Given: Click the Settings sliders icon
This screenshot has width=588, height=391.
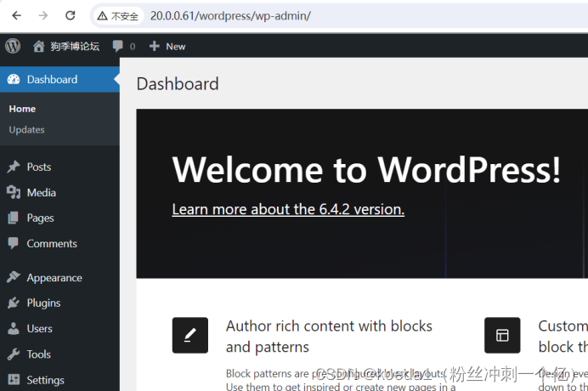Looking at the screenshot, I should click(13, 379).
